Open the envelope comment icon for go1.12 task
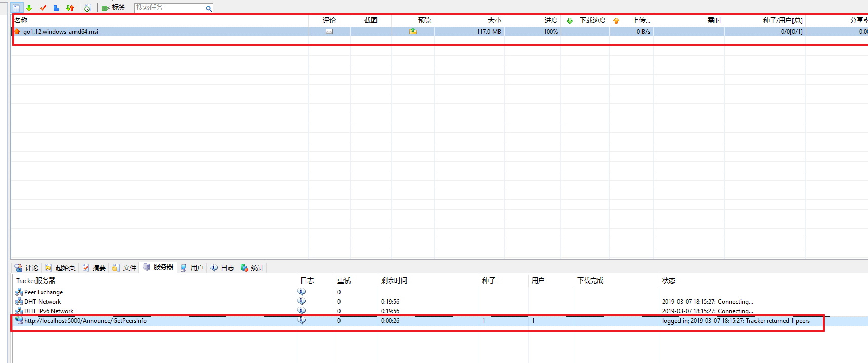Screen dimensions: 868x363 (329, 31)
